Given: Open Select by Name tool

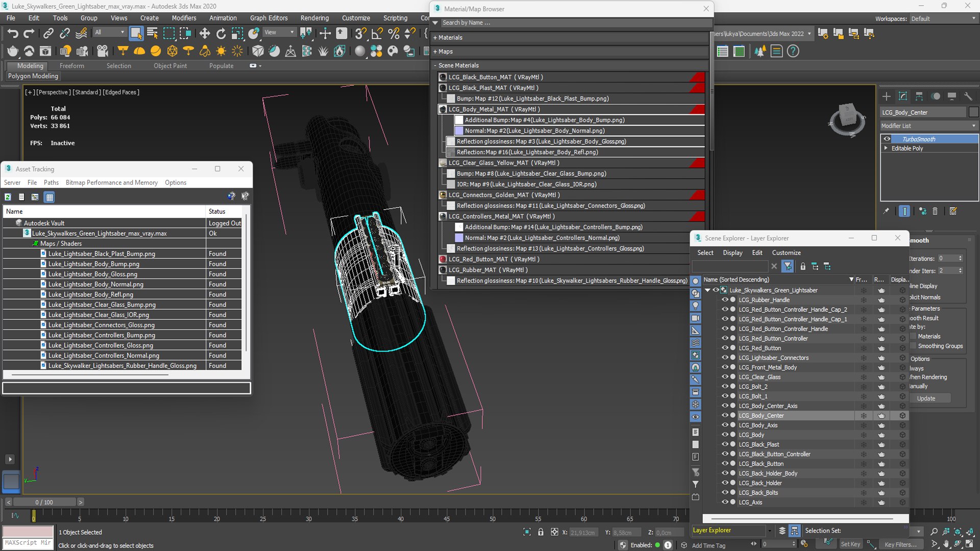Looking at the screenshot, I should tap(152, 34).
